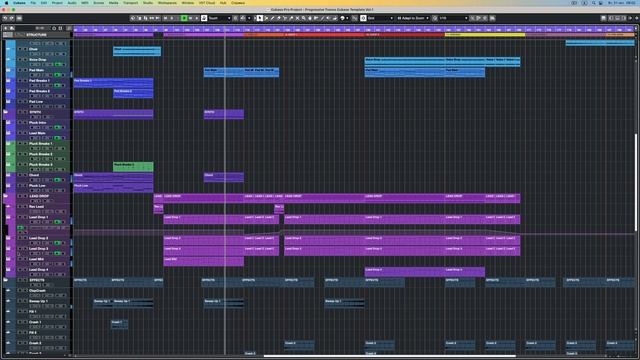Open the Apple menu
The width and height of the screenshot is (640, 360).
pos(6,3)
